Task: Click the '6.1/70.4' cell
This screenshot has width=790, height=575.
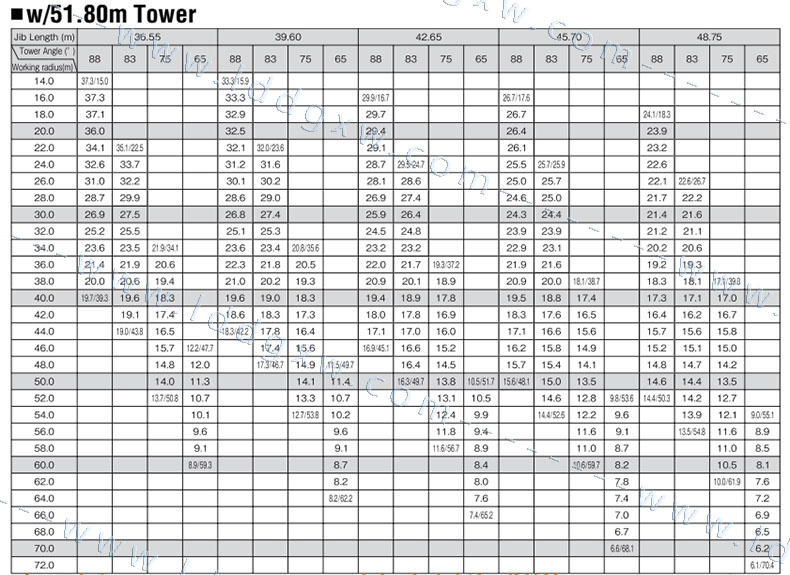Action: tap(762, 565)
